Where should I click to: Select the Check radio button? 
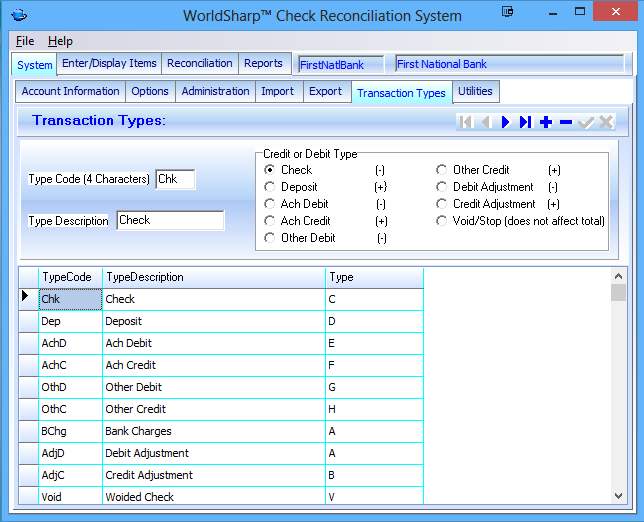[x=269, y=170]
